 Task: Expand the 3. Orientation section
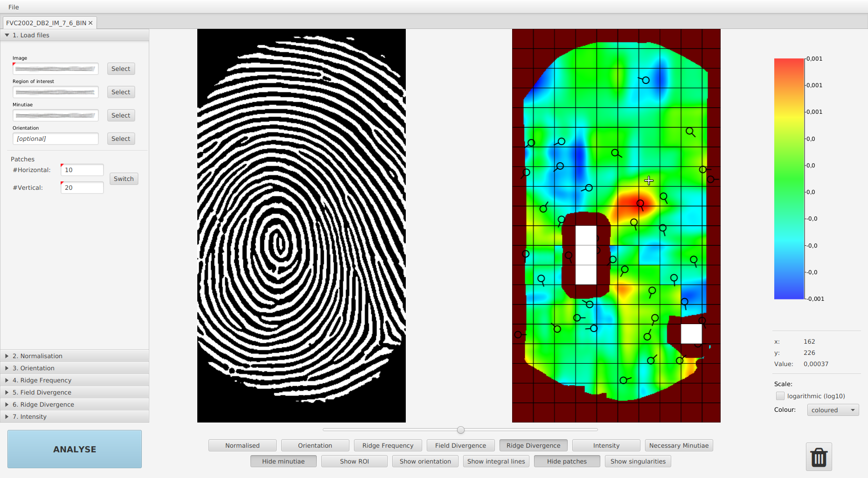click(75, 368)
